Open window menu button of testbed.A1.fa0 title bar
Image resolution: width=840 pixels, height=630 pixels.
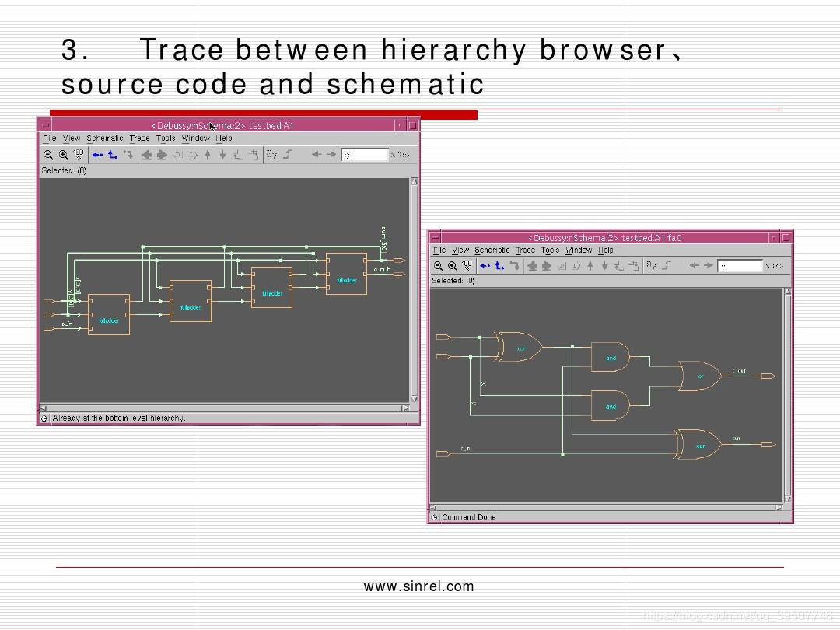tap(436, 237)
